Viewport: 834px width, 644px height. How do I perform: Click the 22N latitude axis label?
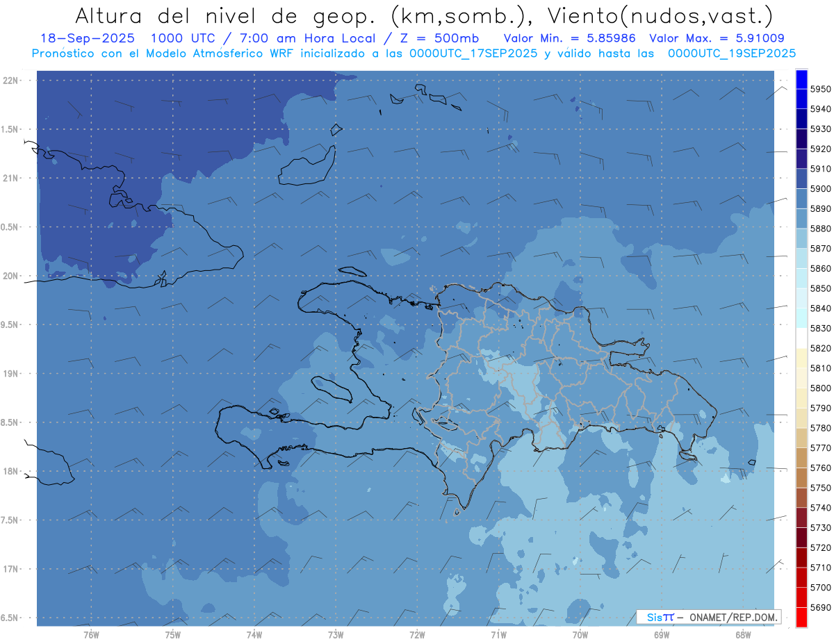click(x=10, y=81)
